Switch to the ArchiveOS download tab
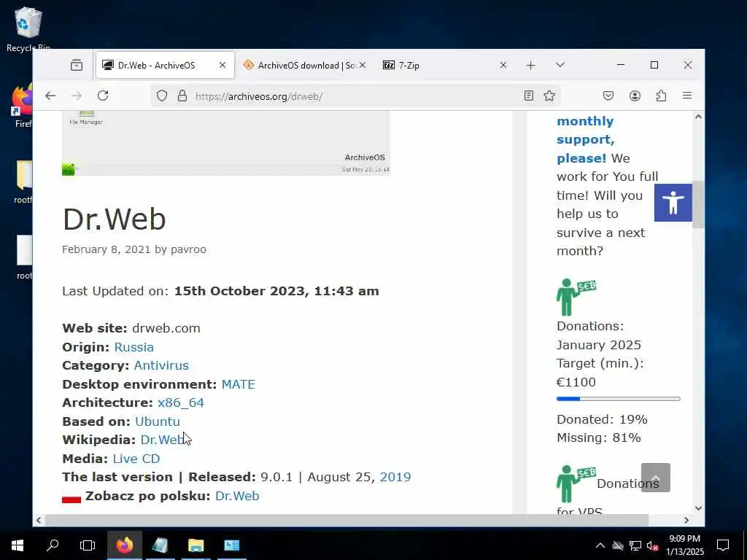 [x=305, y=65]
